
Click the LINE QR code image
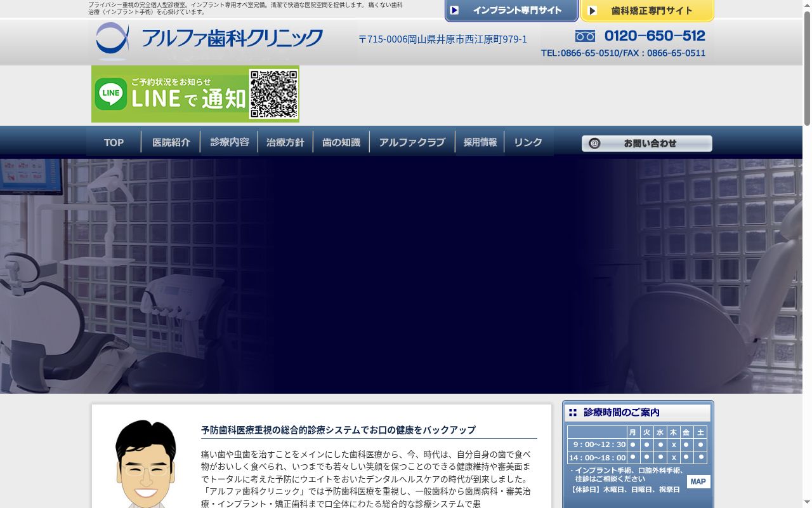(273, 94)
